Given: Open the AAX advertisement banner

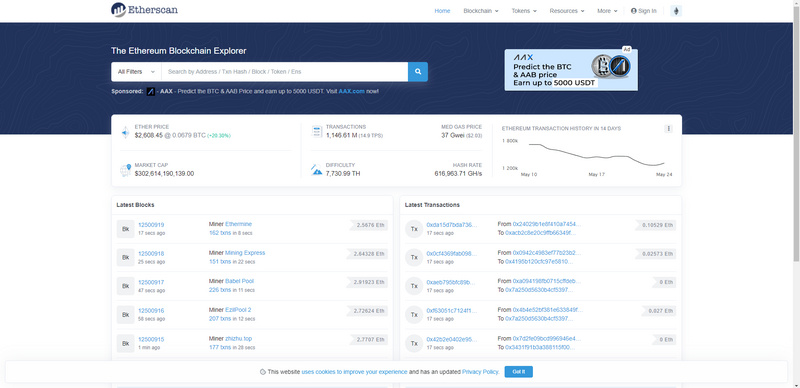Looking at the screenshot, I should (x=571, y=70).
